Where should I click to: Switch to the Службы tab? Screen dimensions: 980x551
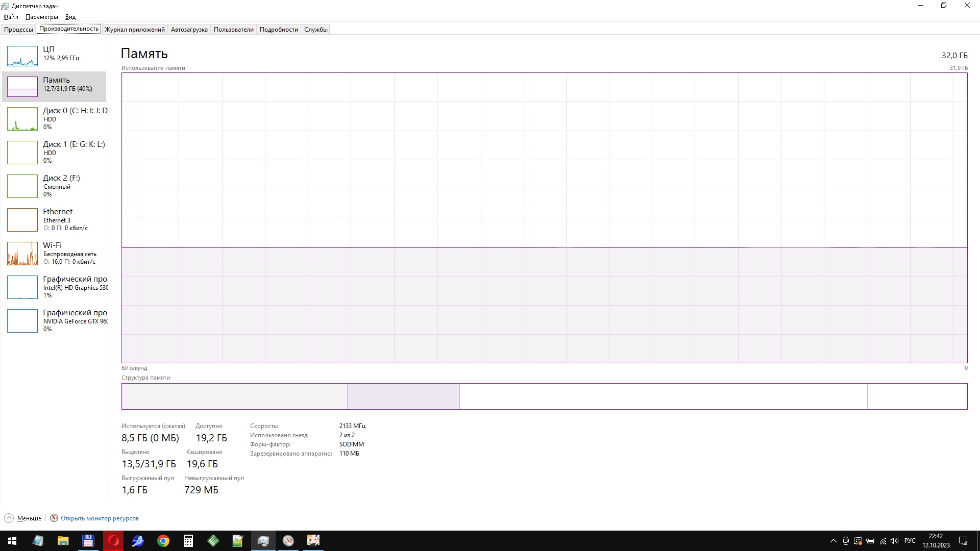click(315, 30)
